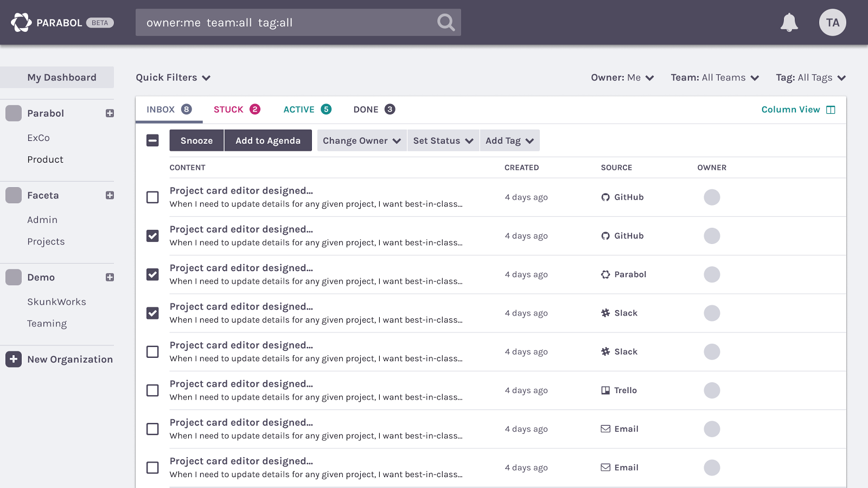Click the GitHub icon in the unchecked GitHub row
The image size is (868, 488).
[x=605, y=197]
